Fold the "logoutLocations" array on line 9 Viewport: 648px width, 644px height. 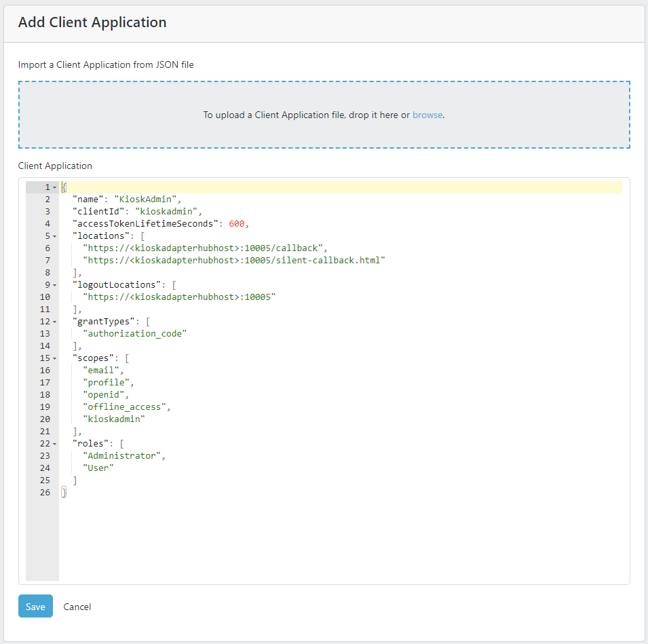54,285
